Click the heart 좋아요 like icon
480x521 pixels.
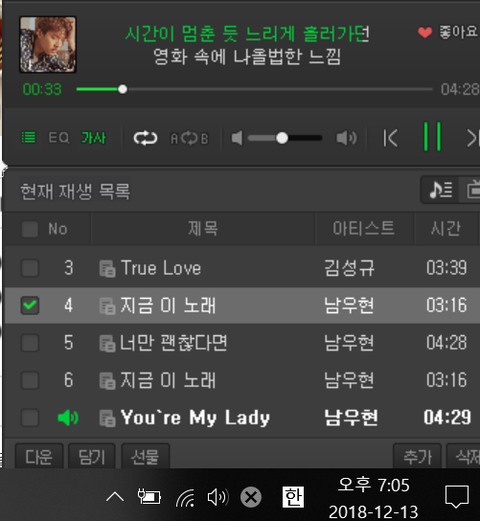pyautogui.click(x=425, y=32)
